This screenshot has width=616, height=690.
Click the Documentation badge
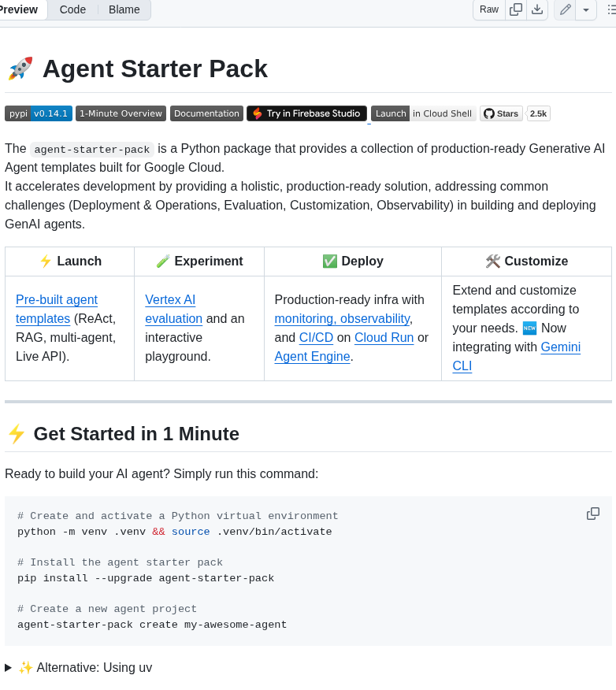point(206,113)
